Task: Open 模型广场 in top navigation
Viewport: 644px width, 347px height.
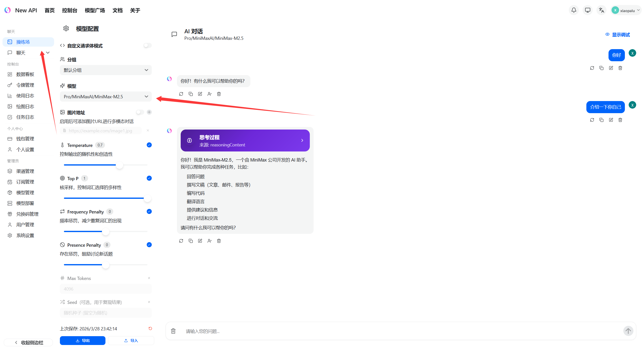Action: [x=95, y=10]
